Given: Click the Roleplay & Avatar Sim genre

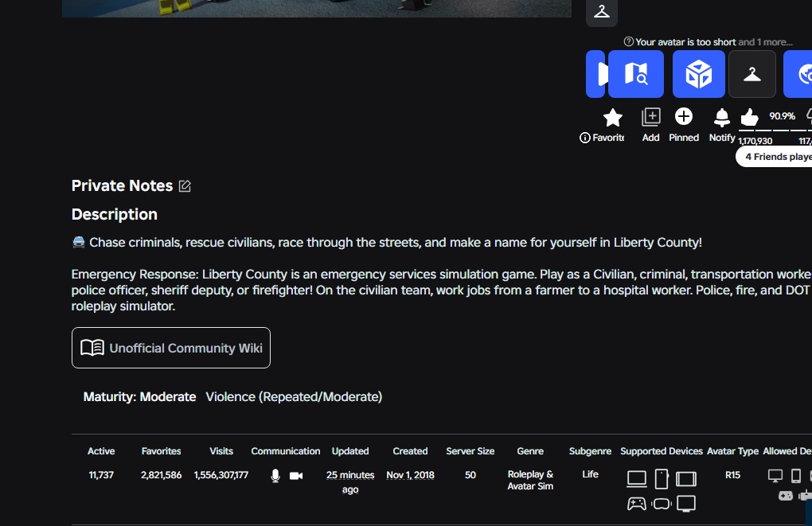Looking at the screenshot, I should point(530,481).
